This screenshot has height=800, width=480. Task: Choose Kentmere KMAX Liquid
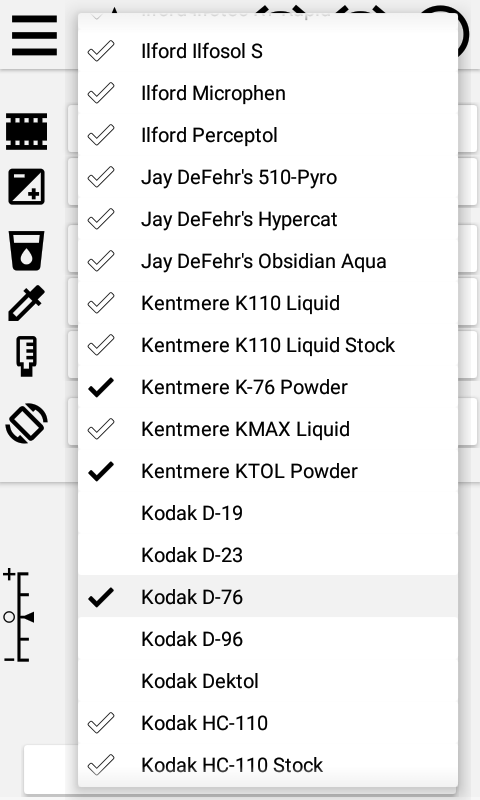point(268,429)
